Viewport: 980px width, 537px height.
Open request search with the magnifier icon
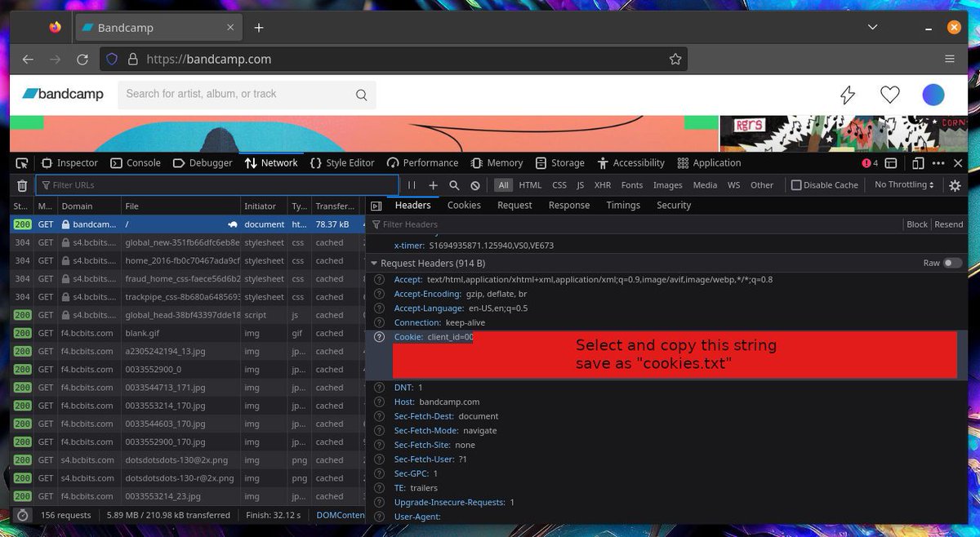pos(454,185)
